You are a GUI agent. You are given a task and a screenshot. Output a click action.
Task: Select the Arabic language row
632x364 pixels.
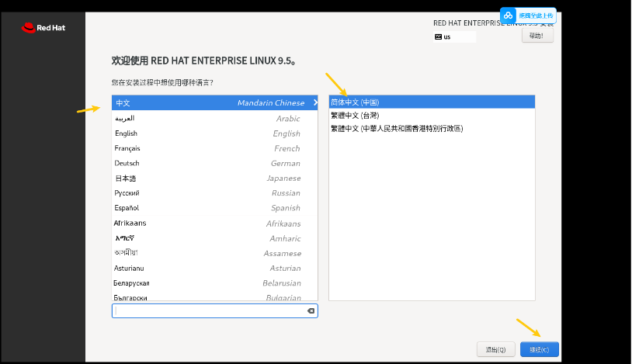215,118
